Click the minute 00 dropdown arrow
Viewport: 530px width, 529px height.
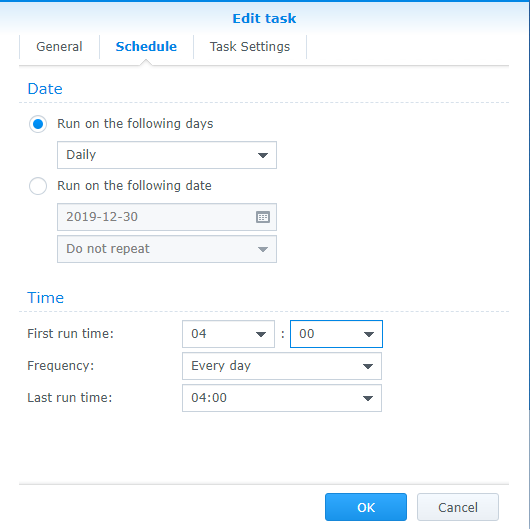point(368,334)
